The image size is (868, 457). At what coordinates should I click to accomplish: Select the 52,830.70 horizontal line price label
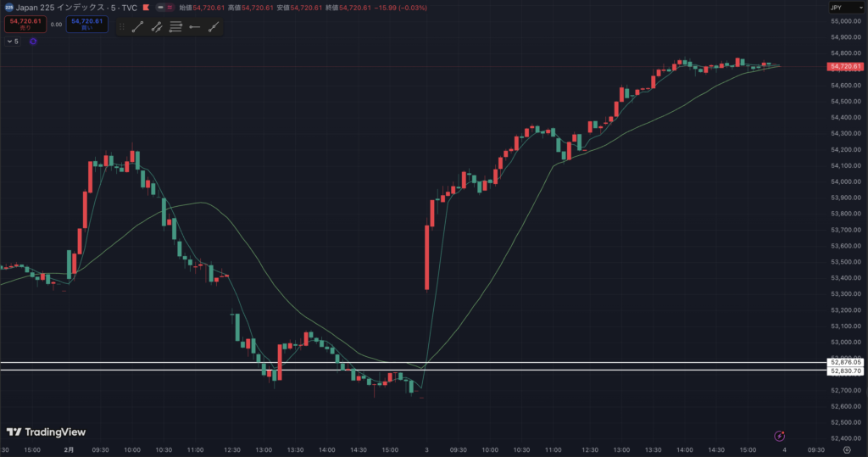coord(846,371)
